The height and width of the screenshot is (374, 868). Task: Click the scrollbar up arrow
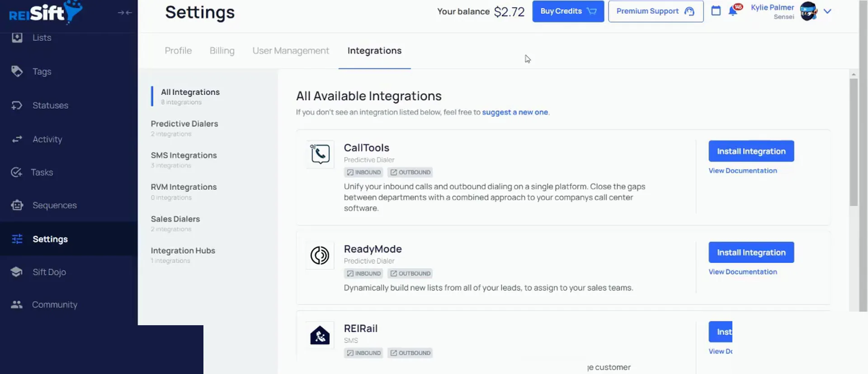(854, 74)
